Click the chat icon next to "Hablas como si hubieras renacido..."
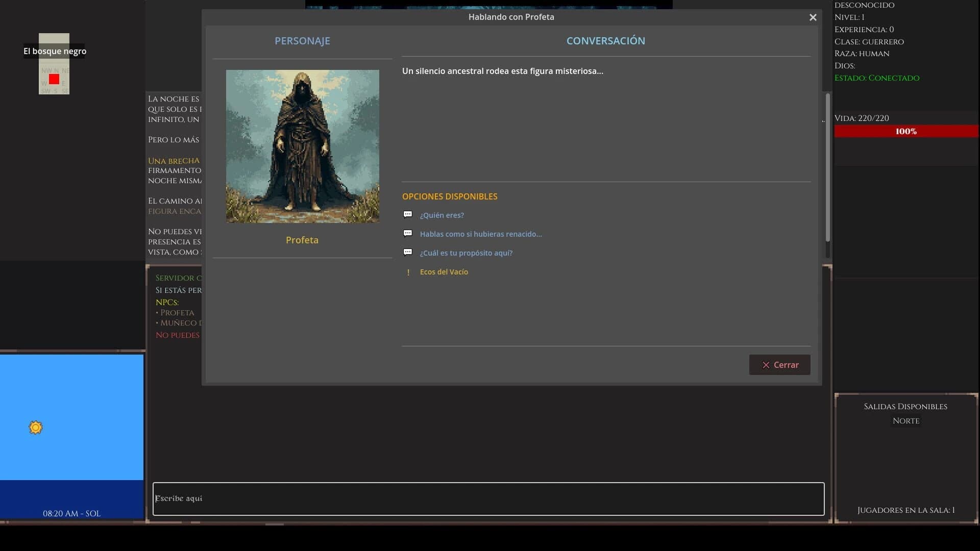 point(408,233)
